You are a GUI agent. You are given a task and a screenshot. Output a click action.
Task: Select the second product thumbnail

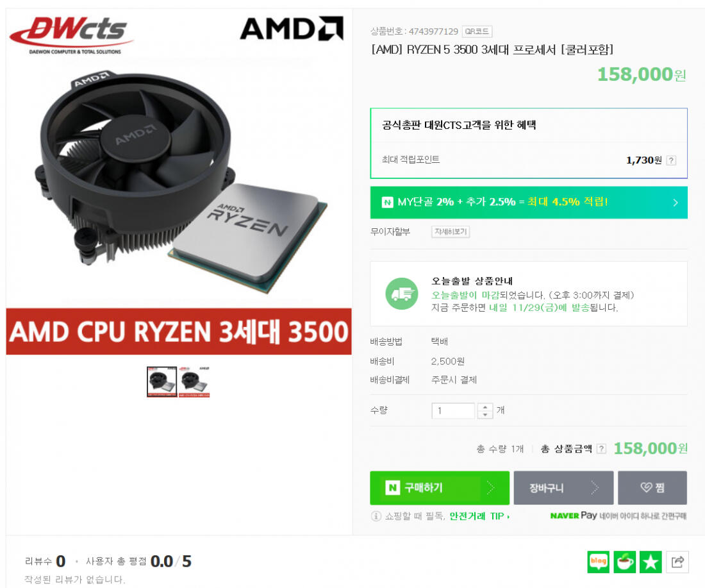click(x=194, y=382)
